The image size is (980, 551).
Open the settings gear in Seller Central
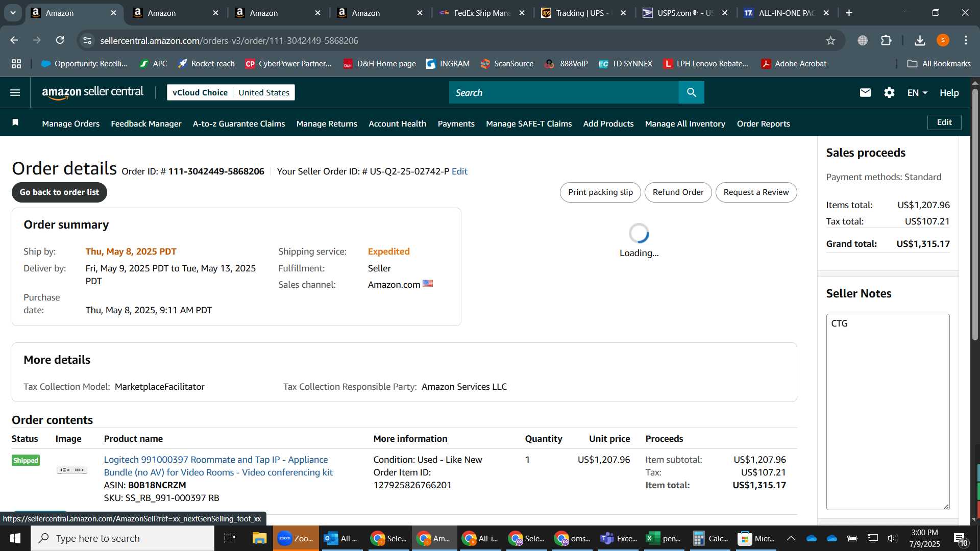point(889,92)
